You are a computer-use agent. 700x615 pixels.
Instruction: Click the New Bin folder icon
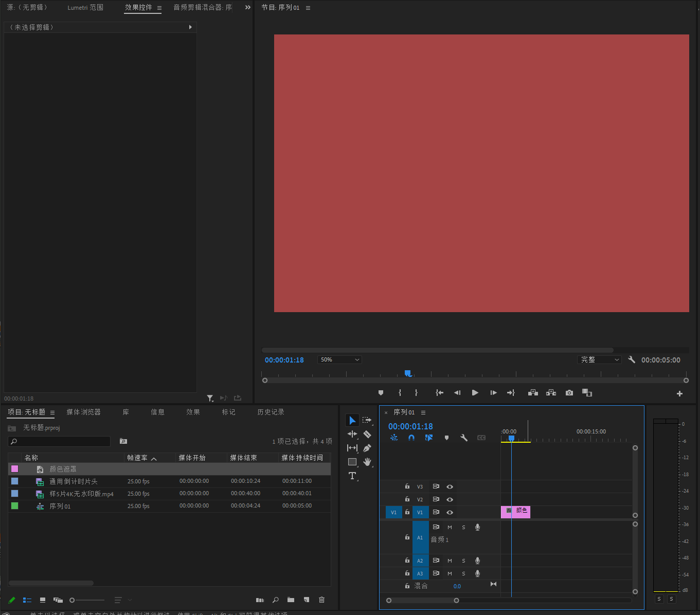[x=291, y=600]
